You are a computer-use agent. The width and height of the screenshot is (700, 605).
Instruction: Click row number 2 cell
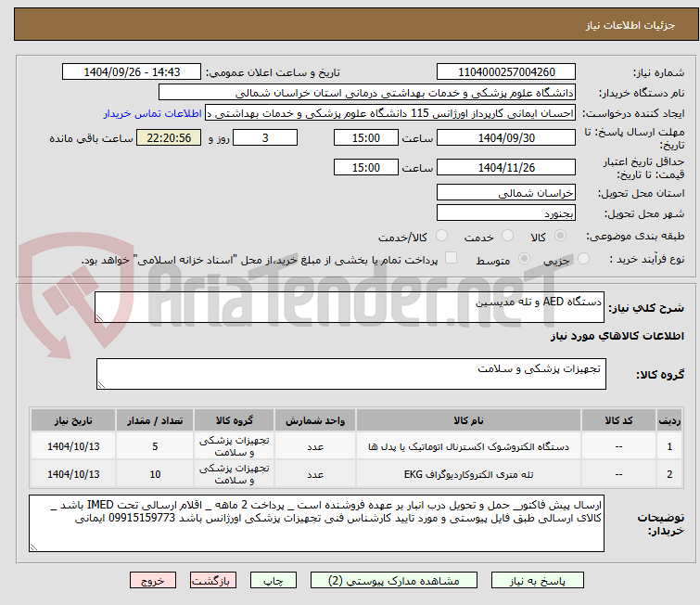coord(669,474)
